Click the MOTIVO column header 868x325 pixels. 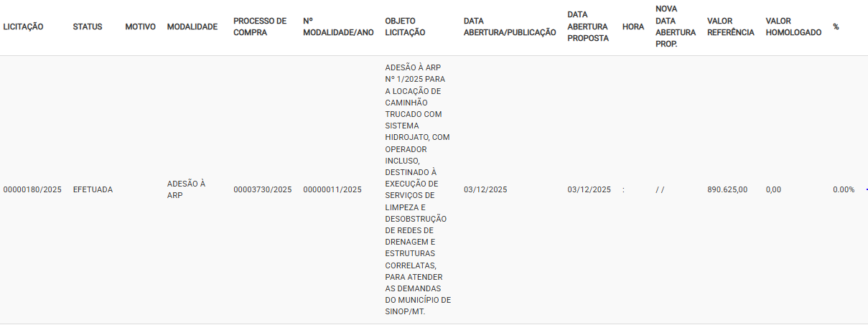coord(140,27)
